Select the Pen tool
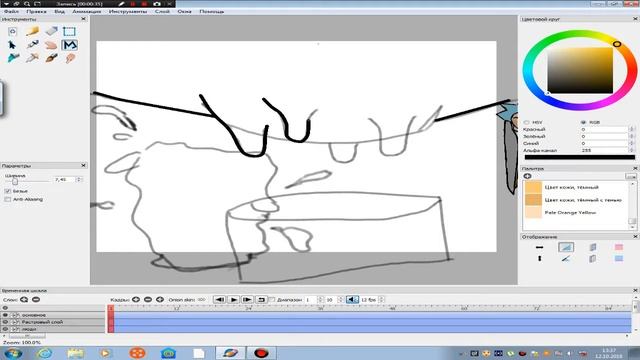 coord(32,45)
